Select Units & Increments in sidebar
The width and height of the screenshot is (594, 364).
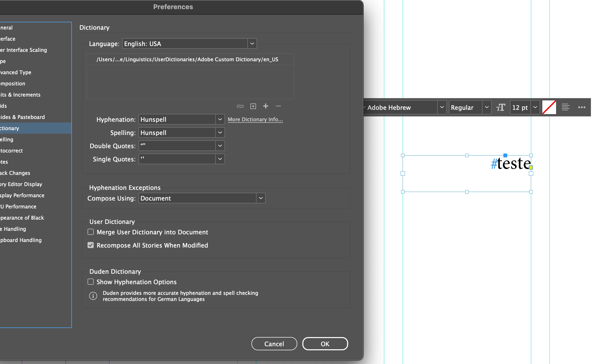coord(20,95)
